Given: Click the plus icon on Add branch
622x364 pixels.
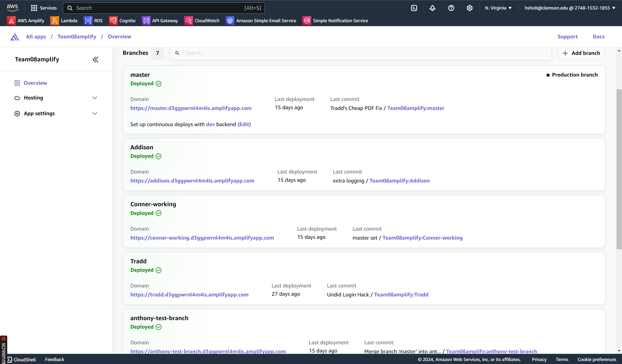Looking at the screenshot, I should (565, 53).
